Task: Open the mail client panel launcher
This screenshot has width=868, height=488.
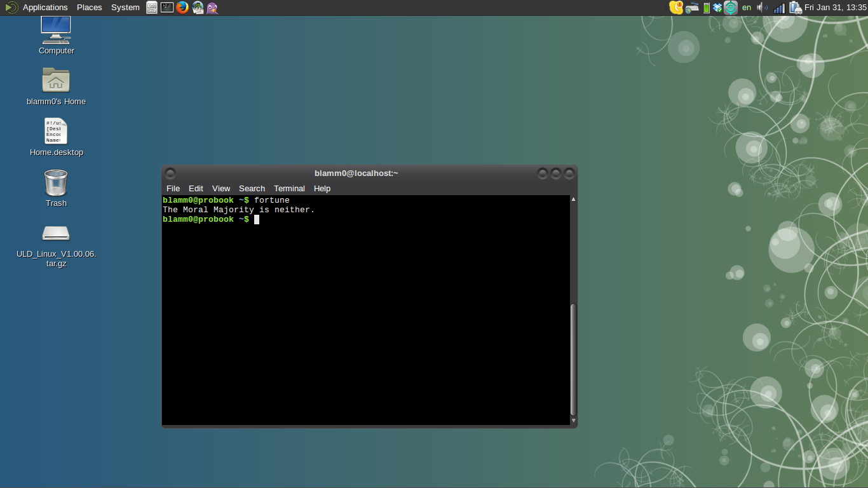Action: point(198,8)
